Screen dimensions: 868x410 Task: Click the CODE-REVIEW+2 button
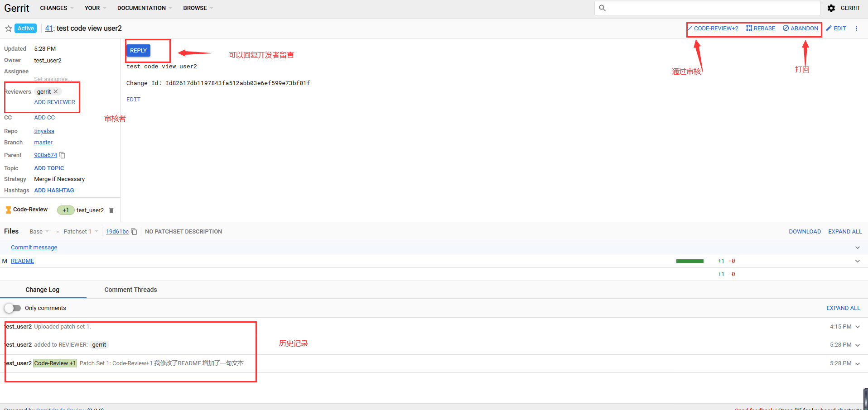713,29
